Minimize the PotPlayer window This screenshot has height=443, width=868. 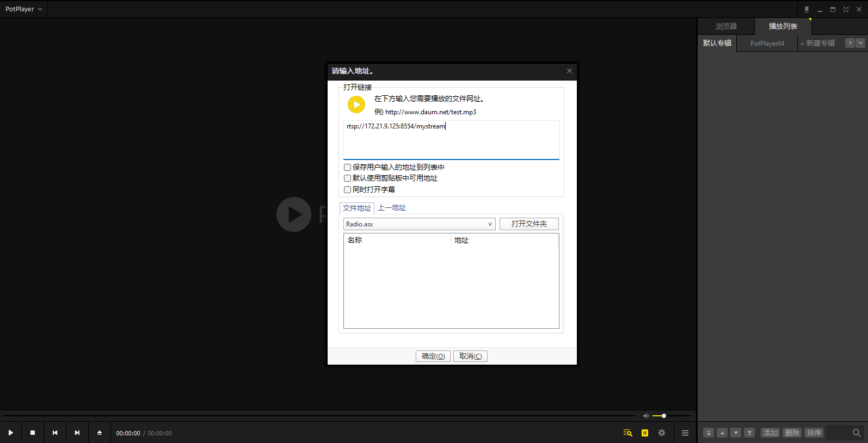[x=820, y=9]
